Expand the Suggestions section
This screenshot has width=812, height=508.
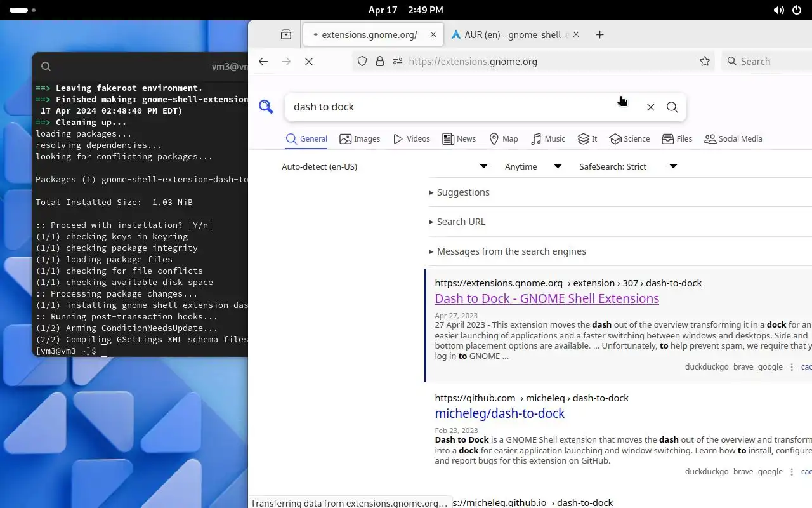click(x=459, y=192)
